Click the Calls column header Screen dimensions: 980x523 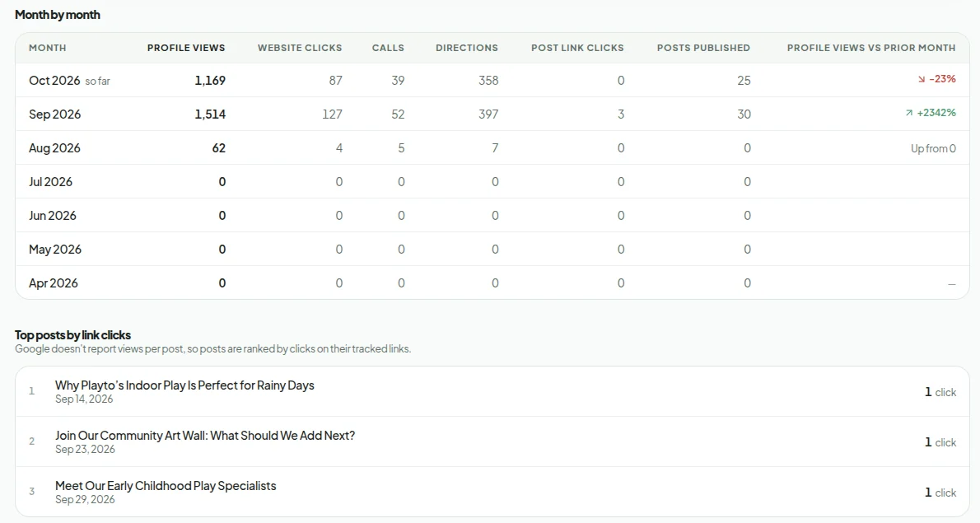coord(388,48)
